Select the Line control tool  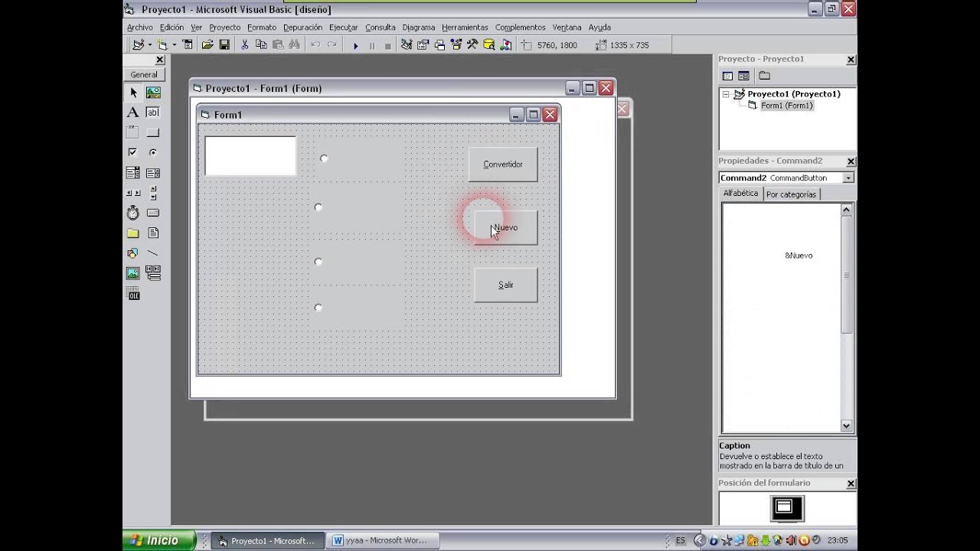[153, 253]
